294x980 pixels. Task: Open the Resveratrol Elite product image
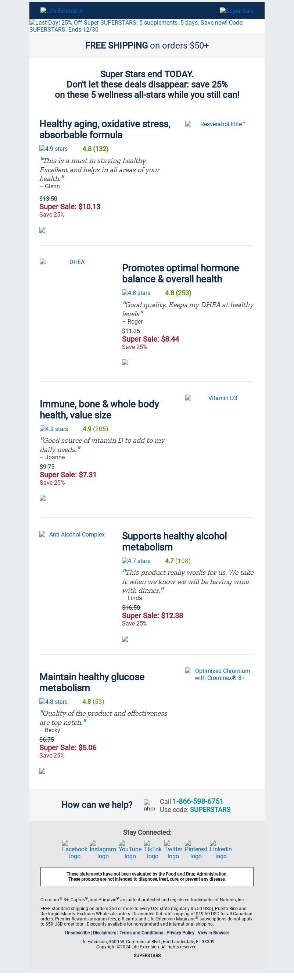click(x=219, y=124)
